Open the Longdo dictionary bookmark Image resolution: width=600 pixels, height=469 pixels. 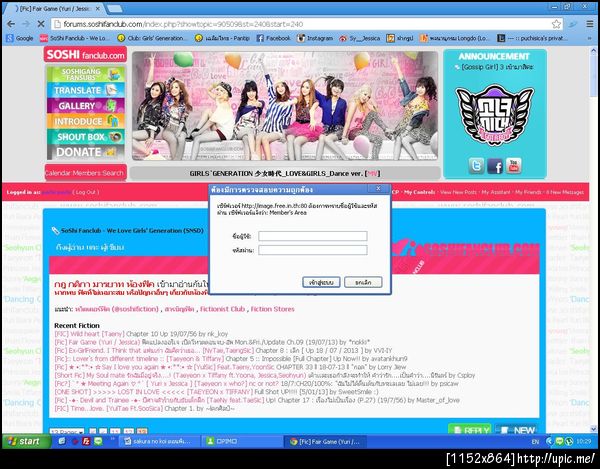pyautogui.click(x=454, y=38)
